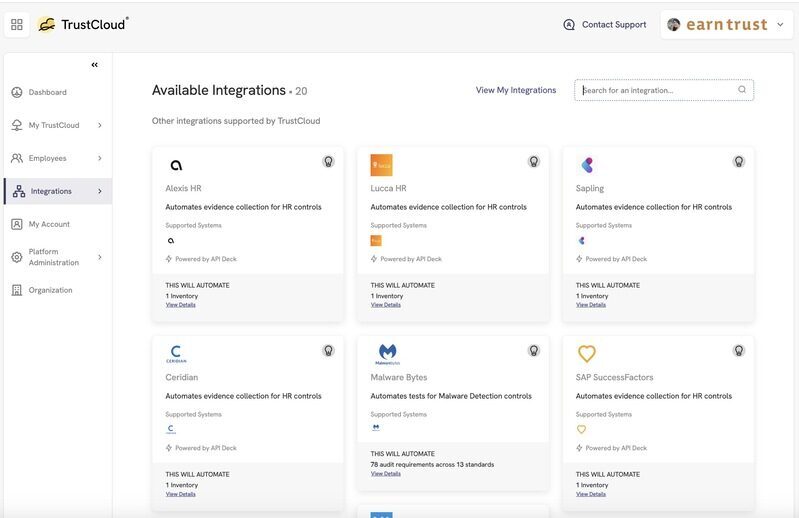This screenshot has width=799, height=518.
Task: Click the Ceridian logo
Action: click(176, 354)
